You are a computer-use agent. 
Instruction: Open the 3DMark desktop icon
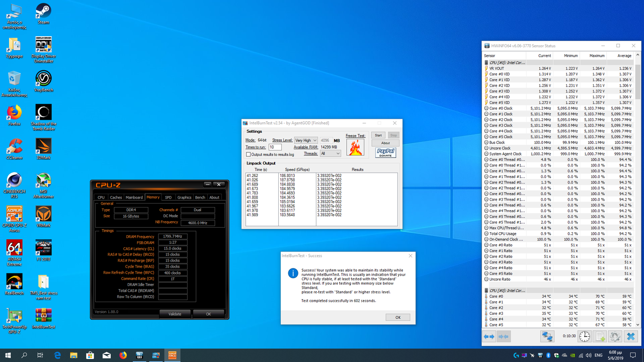pyautogui.click(x=43, y=149)
